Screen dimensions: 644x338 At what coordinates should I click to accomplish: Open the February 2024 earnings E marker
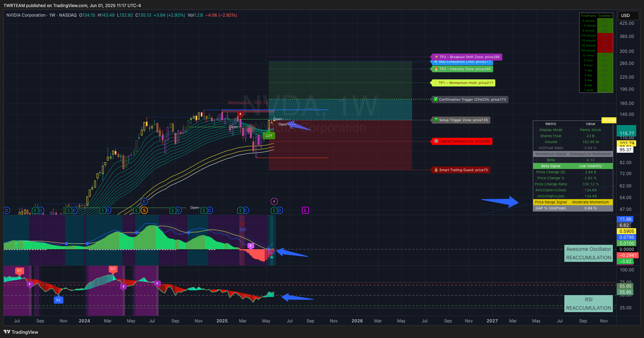pos(103,210)
